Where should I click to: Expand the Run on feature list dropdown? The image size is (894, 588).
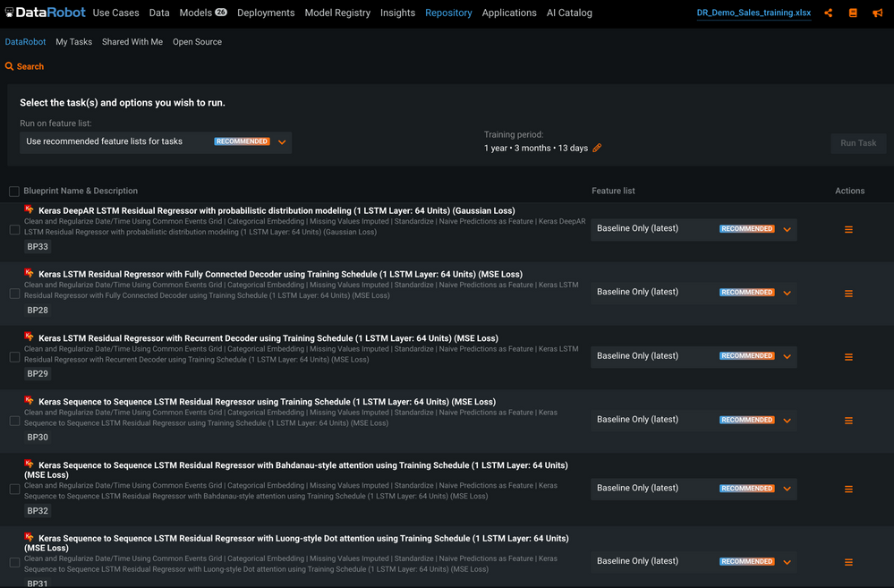[x=282, y=142]
